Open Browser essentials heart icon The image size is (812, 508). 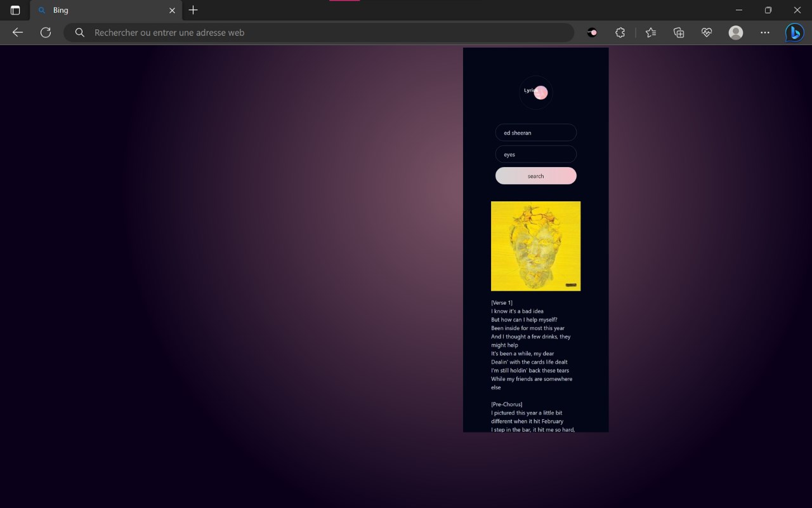coord(707,32)
